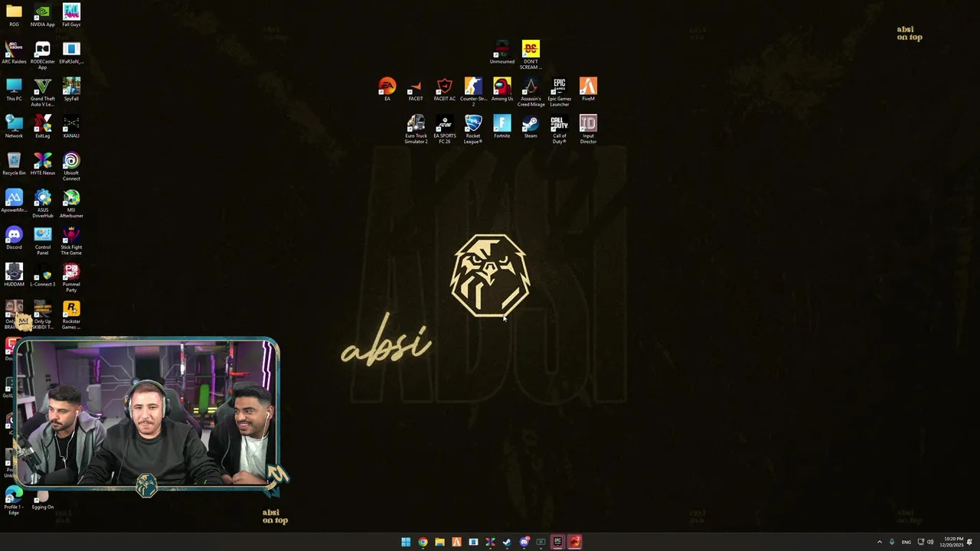Click the KANALI desktop icon
Viewport: 980px width, 551px height.
(x=71, y=126)
